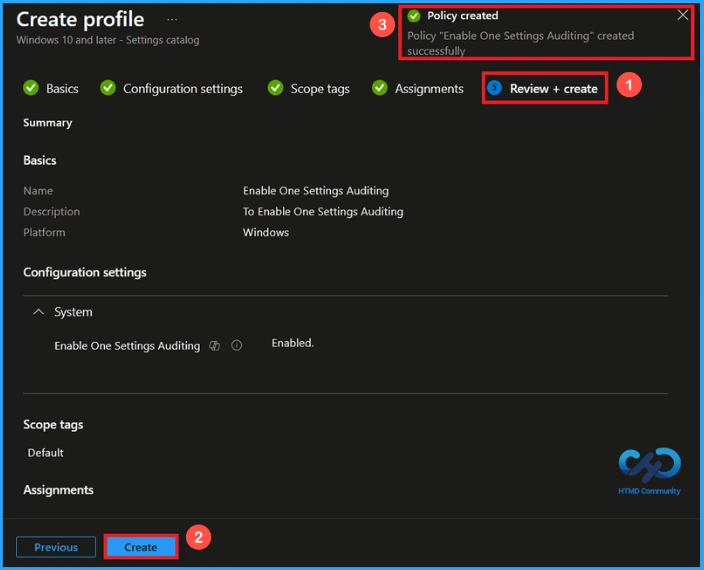Screen dimensions: 704x570
Task: Click the Previous button
Action: coord(56,547)
